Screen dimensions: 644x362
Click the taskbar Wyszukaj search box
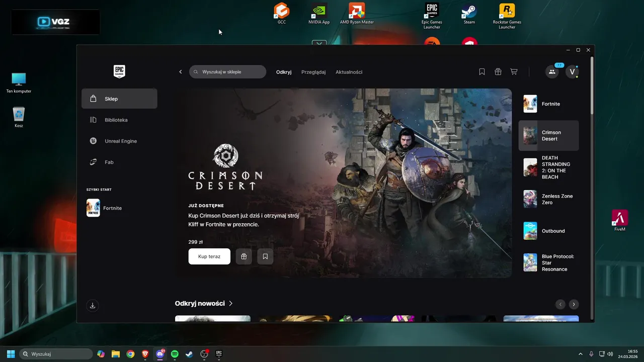(x=56, y=354)
